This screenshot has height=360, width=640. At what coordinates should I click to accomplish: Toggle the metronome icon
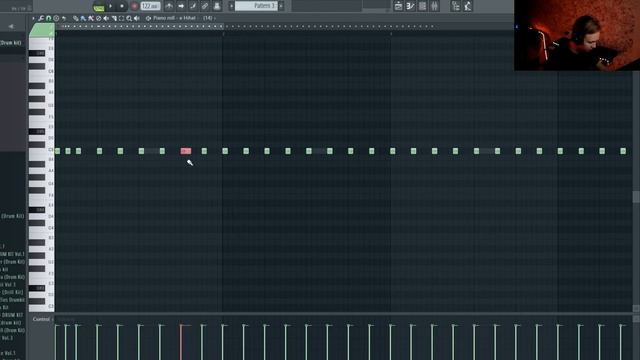(169, 6)
